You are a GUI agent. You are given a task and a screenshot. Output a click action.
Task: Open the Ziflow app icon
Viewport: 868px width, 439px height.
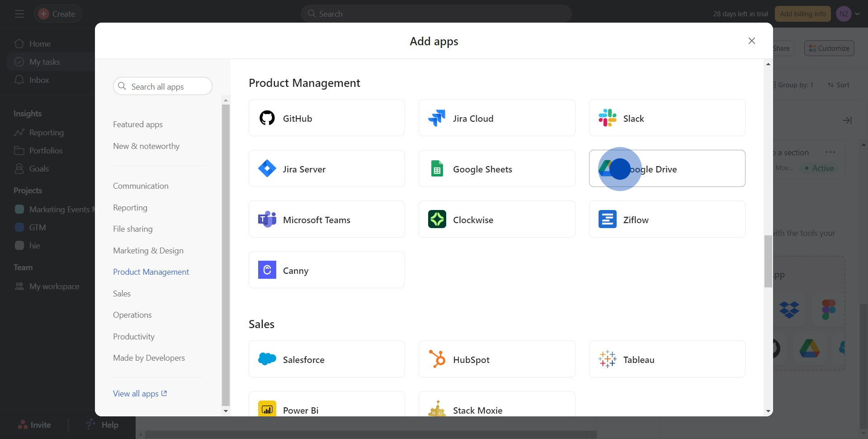tap(607, 219)
